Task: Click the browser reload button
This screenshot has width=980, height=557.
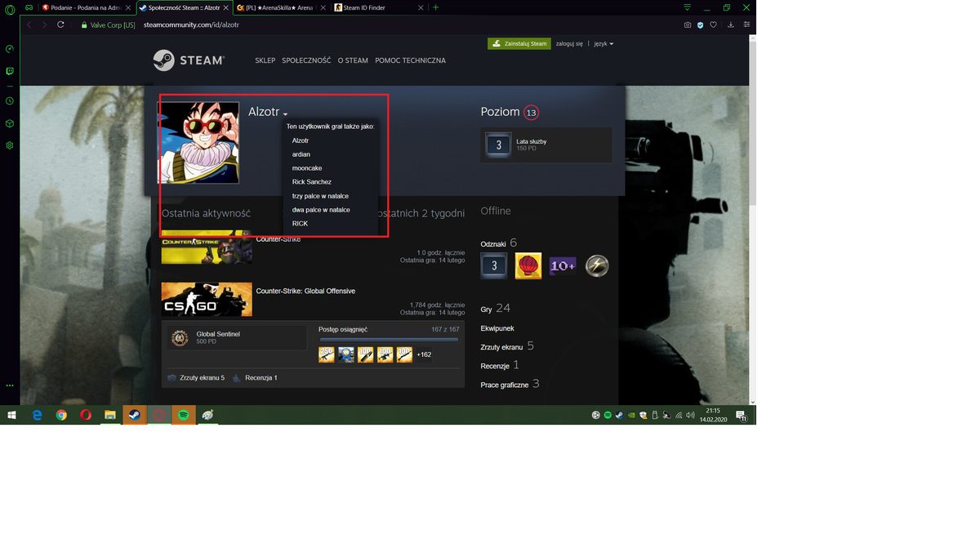Action: click(60, 25)
